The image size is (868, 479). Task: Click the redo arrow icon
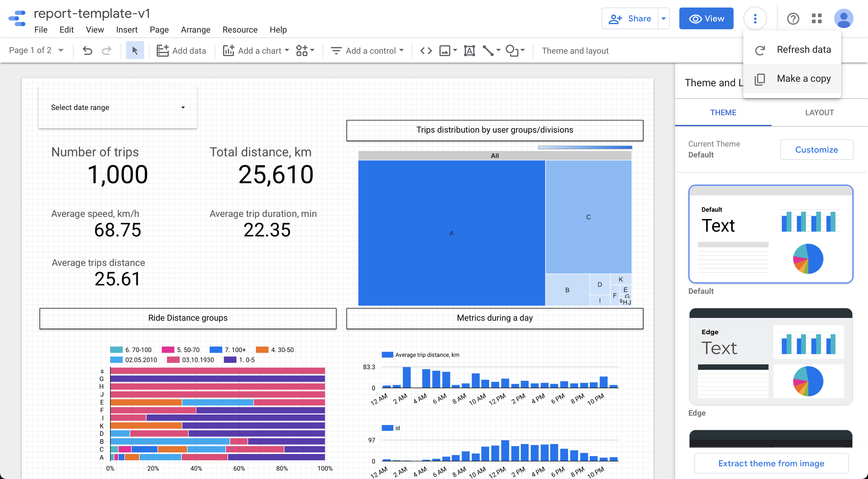[106, 51]
